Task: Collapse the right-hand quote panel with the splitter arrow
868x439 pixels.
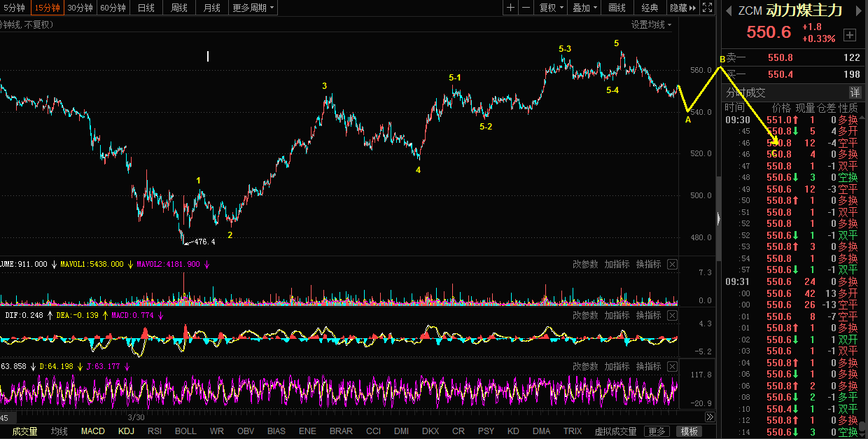Action: click(x=718, y=218)
